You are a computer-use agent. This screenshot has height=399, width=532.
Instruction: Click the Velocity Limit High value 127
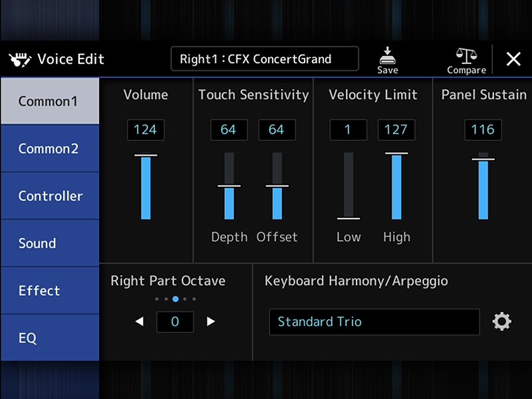coord(396,130)
